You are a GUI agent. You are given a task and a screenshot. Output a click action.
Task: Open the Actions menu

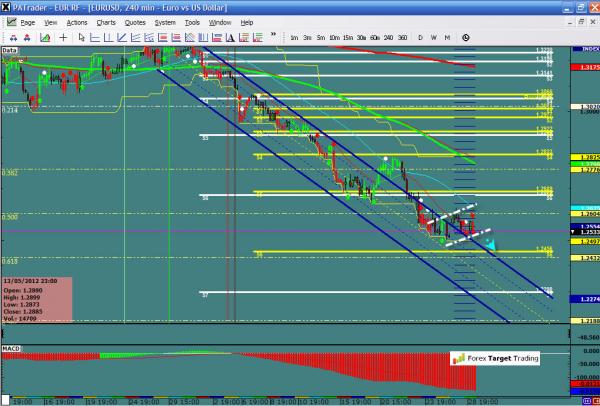coord(77,21)
